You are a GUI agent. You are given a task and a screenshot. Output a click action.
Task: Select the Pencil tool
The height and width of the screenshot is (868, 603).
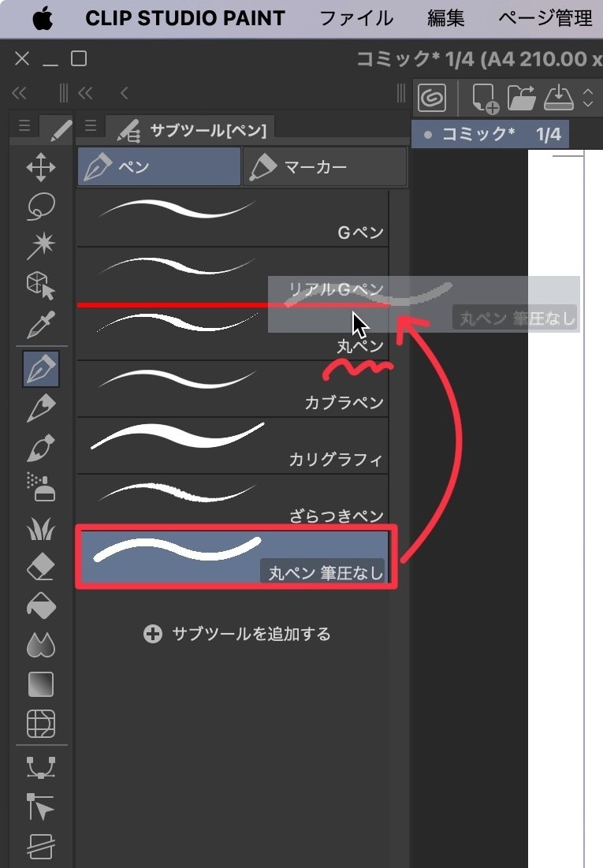(41, 408)
